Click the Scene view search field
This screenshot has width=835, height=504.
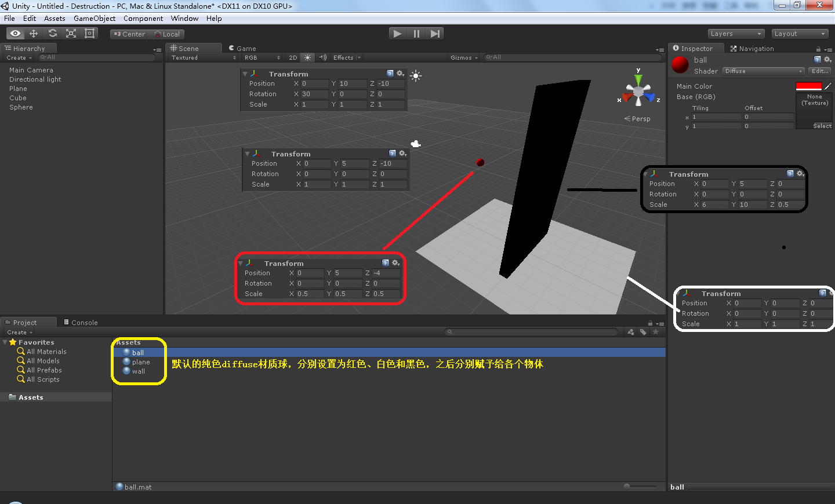tap(572, 57)
